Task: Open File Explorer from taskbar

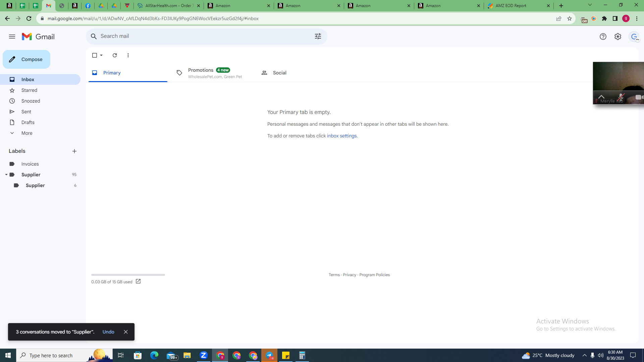Action: tap(187, 355)
